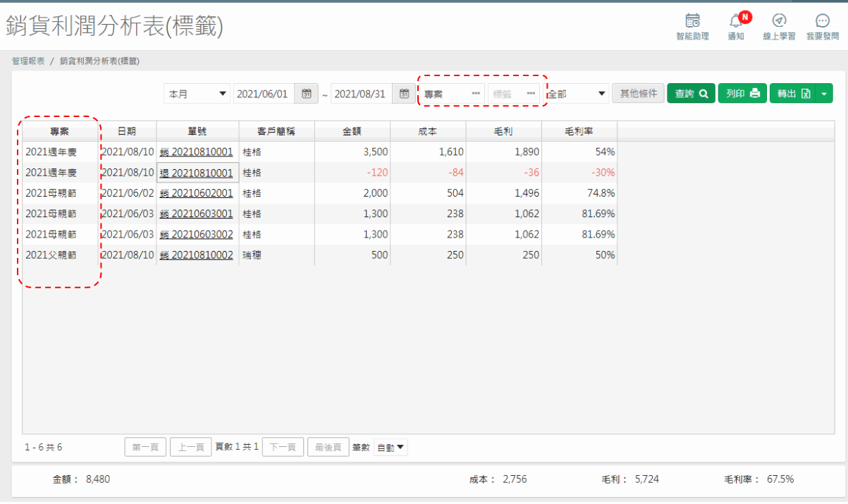Sort by the 毛利率 column header
The width and height of the screenshot is (848, 504).
click(579, 131)
